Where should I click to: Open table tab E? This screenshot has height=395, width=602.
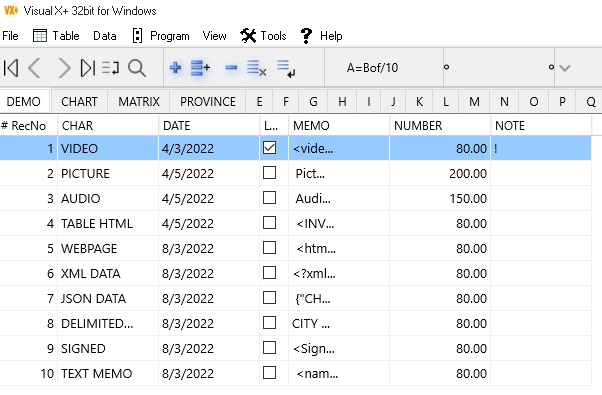(260, 102)
